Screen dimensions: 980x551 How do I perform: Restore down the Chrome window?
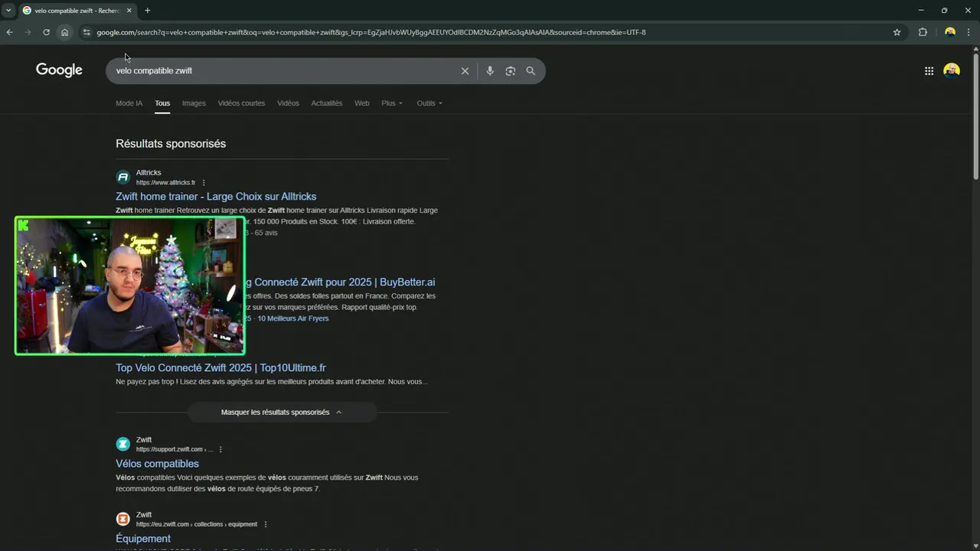tap(944, 11)
